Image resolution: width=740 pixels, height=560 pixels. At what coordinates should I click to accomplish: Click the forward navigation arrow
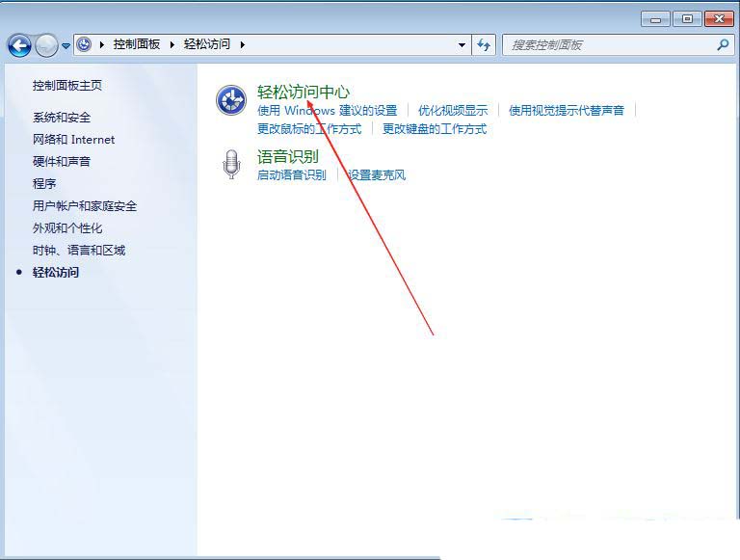tap(46, 46)
